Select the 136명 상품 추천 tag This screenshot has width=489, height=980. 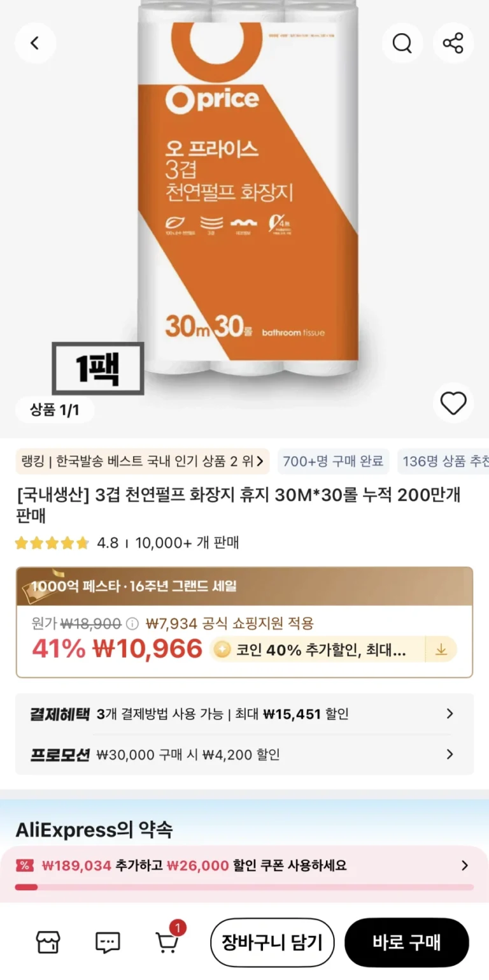click(x=444, y=461)
